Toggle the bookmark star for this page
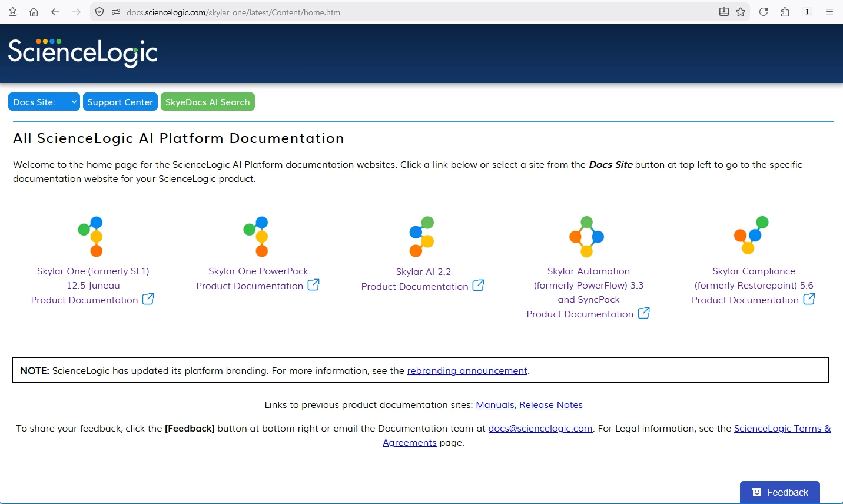Image resolution: width=843 pixels, height=504 pixels. coord(741,12)
